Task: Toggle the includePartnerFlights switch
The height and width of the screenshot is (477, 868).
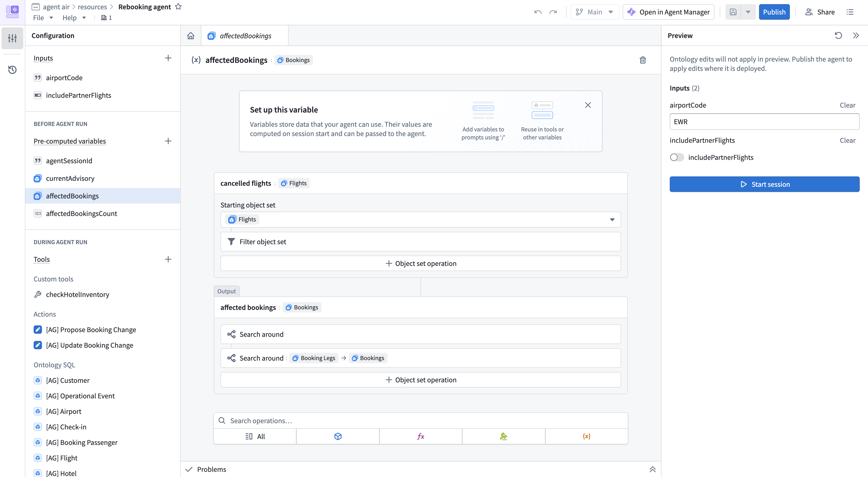Action: 676,157
